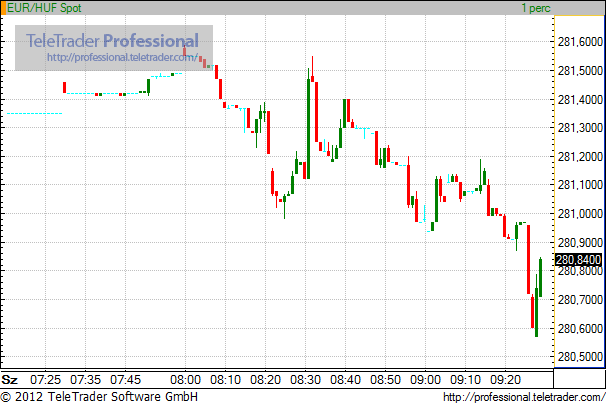This screenshot has height=406, width=606.
Task: Click the 08:50 time axis label
Action: pyautogui.click(x=385, y=380)
